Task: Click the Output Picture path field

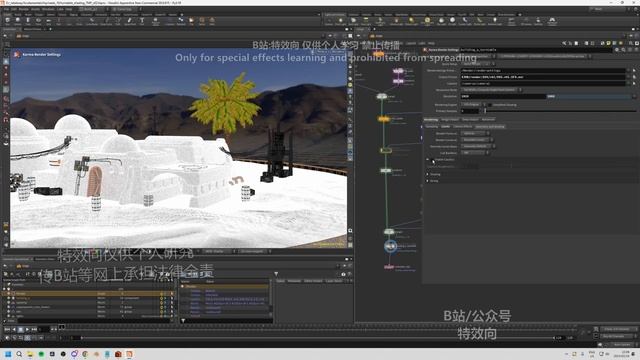Action: (x=543, y=77)
